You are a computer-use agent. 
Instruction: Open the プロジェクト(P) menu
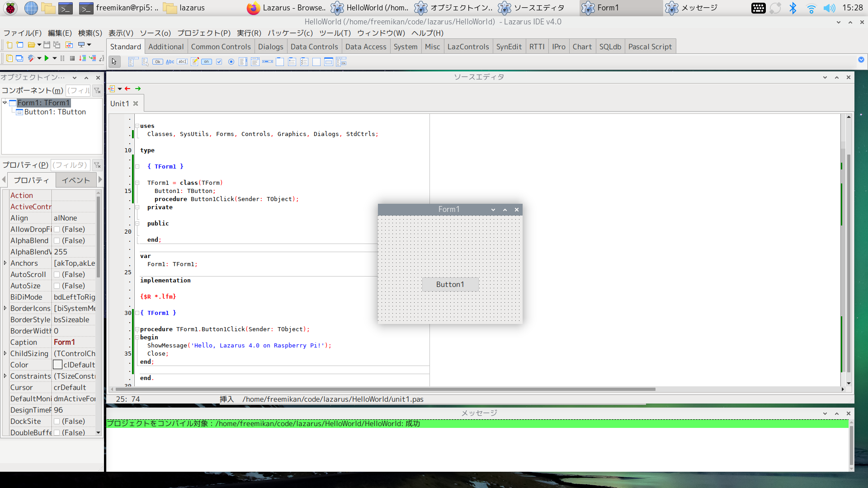pos(203,33)
